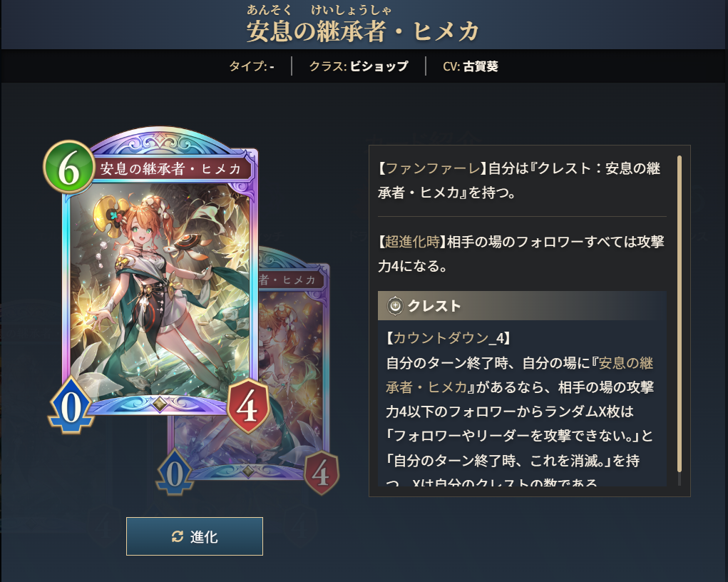This screenshot has width=728, height=582.
Task: Click the blue attack 0 icon on evolved card
Action: point(175,473)
